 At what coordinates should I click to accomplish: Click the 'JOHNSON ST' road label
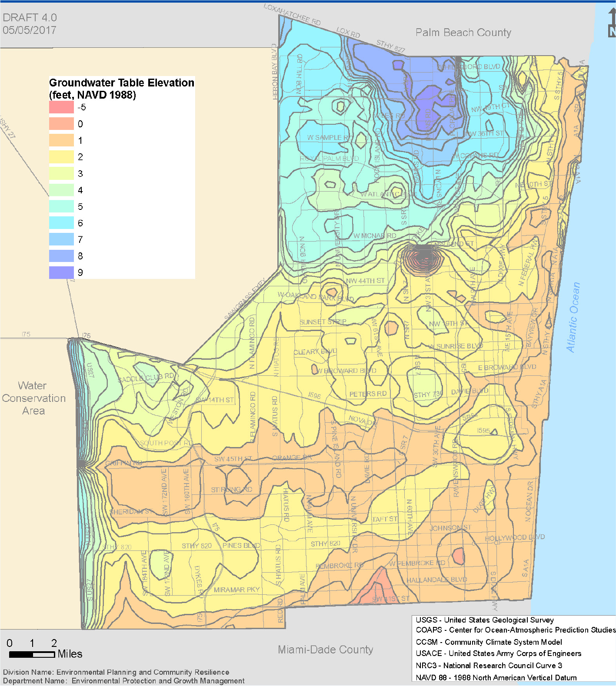[450, 528]
